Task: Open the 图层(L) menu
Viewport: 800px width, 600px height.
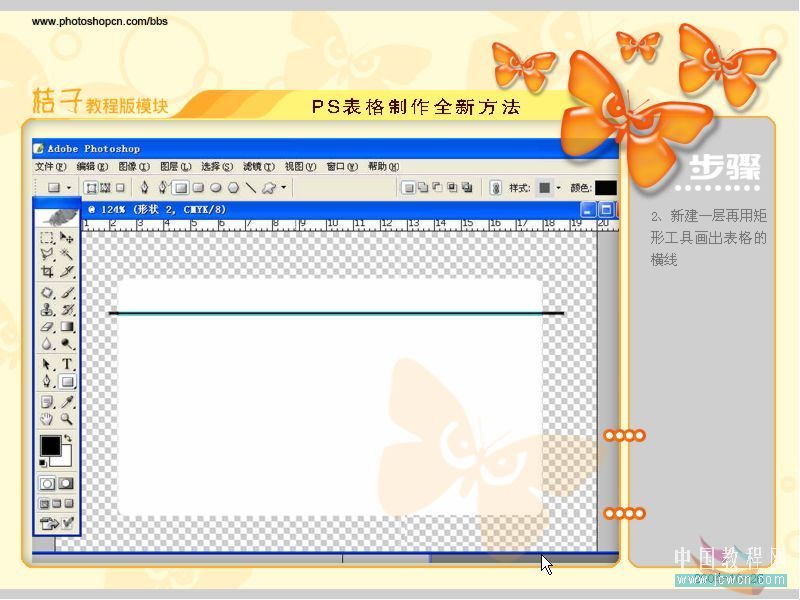Action: (x=176, y=167)
